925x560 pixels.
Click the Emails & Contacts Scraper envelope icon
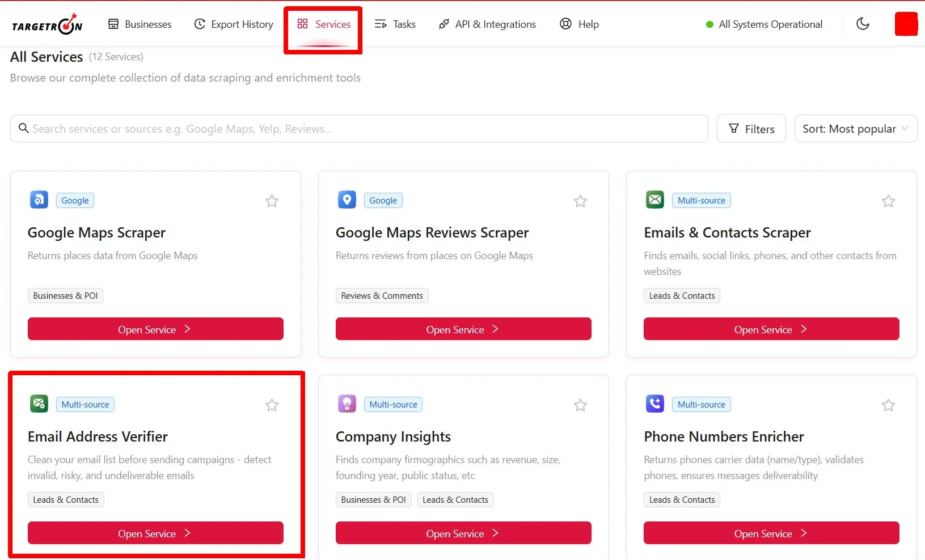point(655,200)
